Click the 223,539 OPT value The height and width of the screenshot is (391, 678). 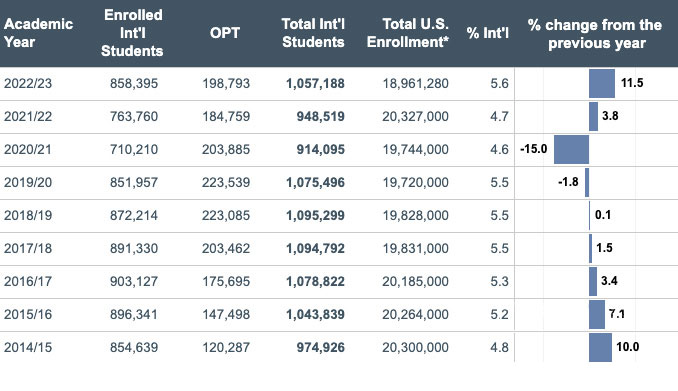click(x=226, y=182)
